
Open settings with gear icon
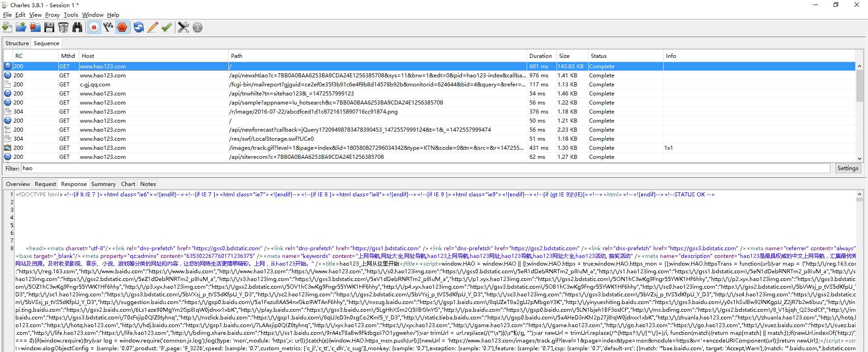[198, 28]
